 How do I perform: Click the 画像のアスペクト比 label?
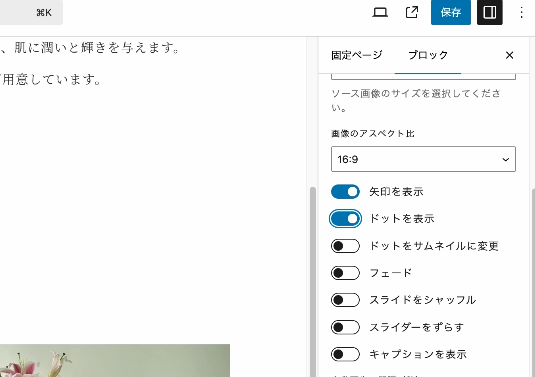click(x=373, y=133)
